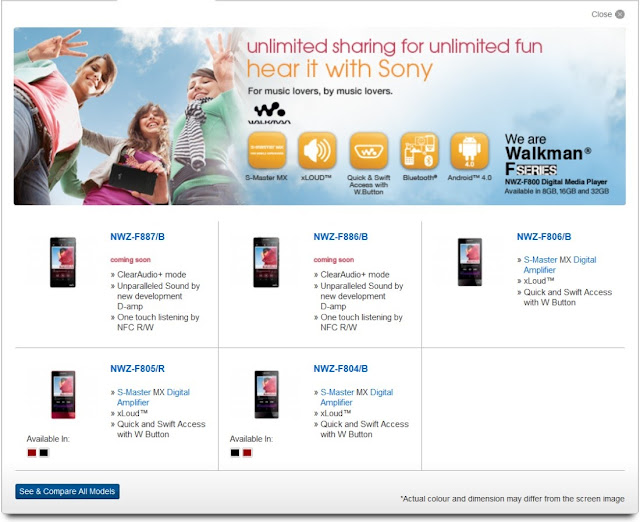Click S-Master MX Digital Amplifier link under NWZ-F805/R

153,397
